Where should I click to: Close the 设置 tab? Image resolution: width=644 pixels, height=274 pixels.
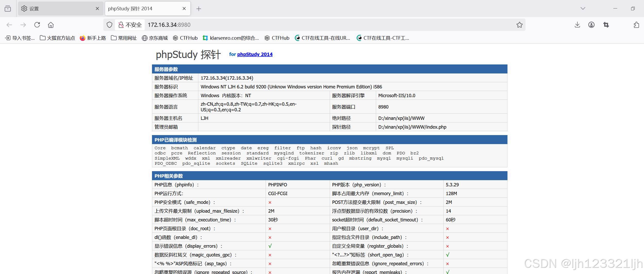(x=97, y=9)
